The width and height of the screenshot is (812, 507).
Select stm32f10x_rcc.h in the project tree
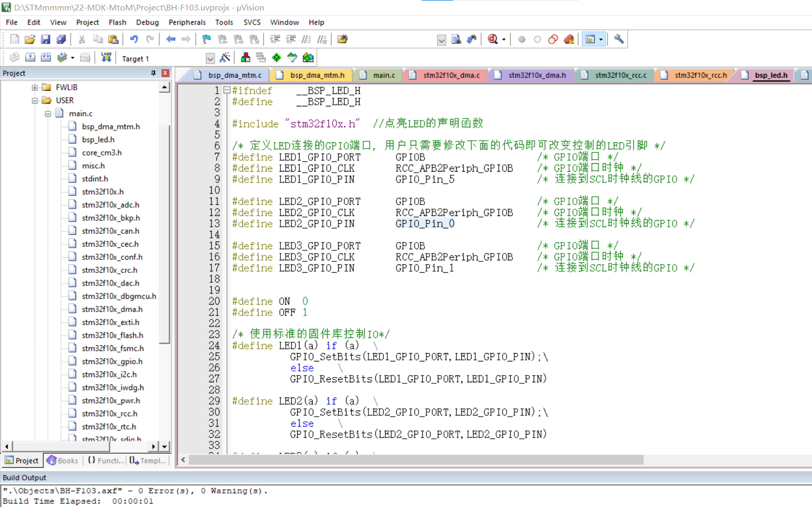click(x=109, y=413)
